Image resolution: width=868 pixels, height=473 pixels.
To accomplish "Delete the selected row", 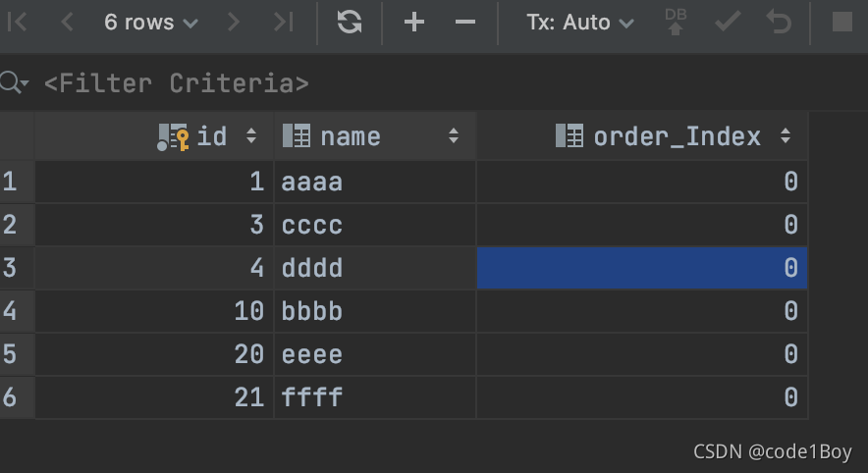I will click(465, 23).
